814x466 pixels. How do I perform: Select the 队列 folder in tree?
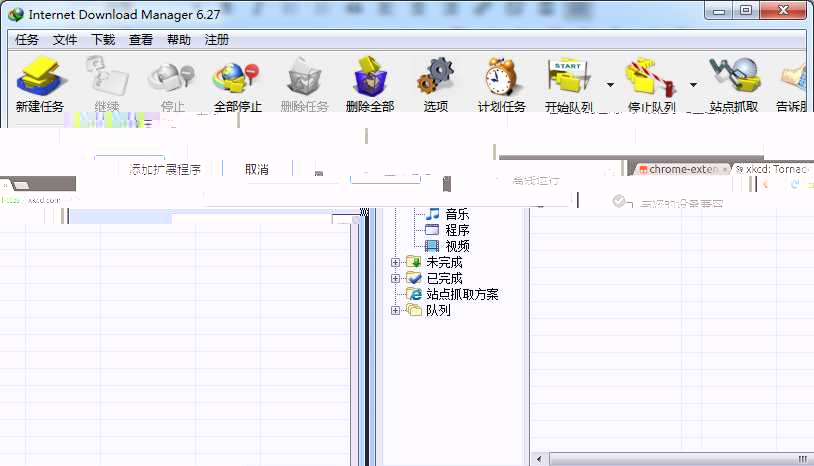438,310
